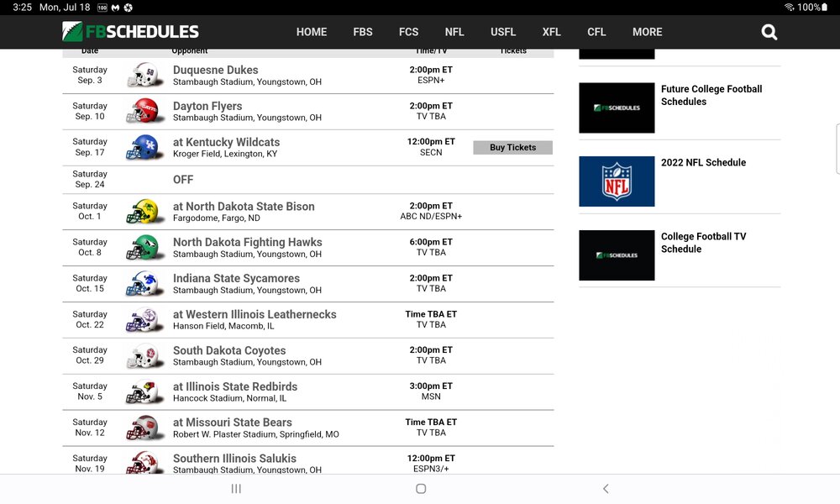
Task: Tap the Android recent apps icon
Action: click(236, 489)
